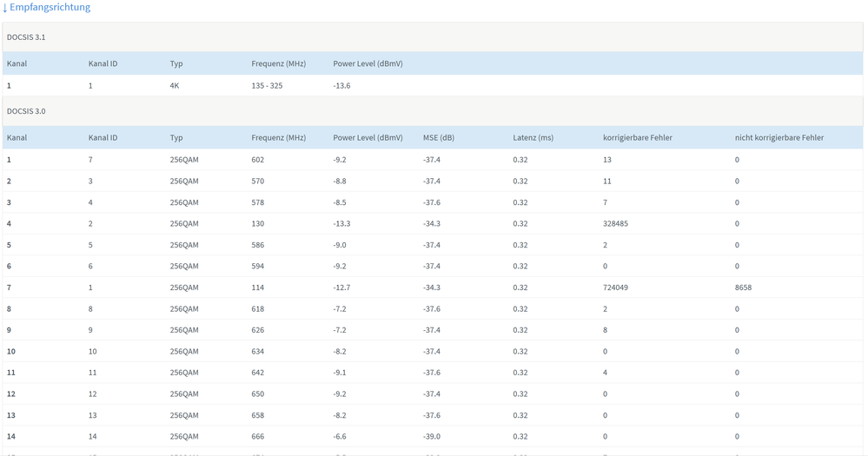
Task: Click the DOCSIS 3.1 section header
Action: click(28, 36)
